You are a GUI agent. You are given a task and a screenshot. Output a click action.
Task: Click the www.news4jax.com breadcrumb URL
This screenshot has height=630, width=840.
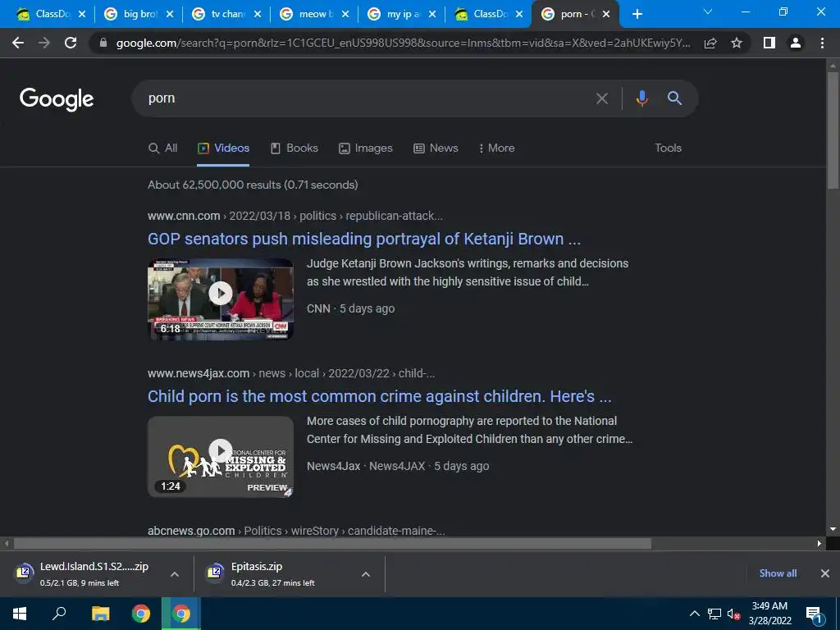[199, 373]
